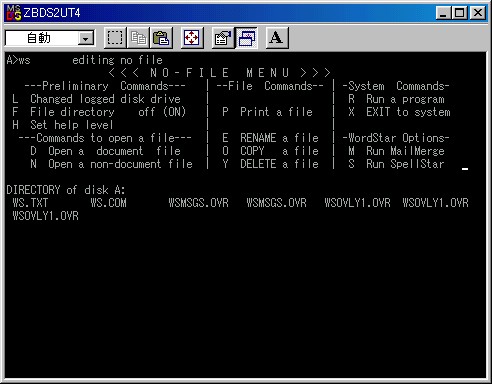Click 'Open a document file' text

pos(114,151)
